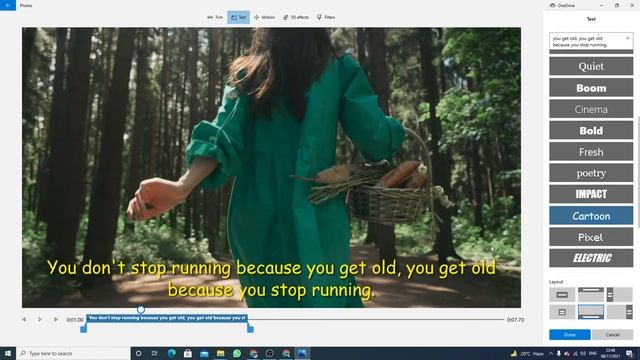The height and width of the screenshot is (360, 640).
Task: Click the left text-duration handle
Action: [x=84, y=329]
